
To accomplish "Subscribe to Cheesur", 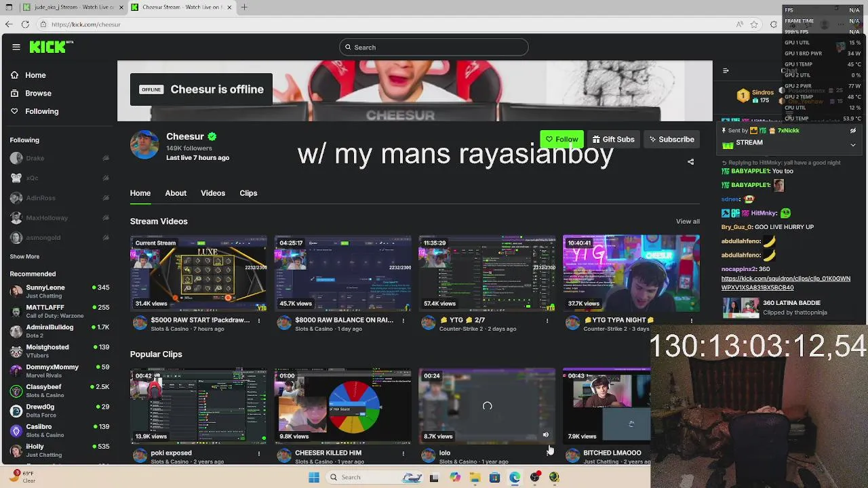I will 671,139.
